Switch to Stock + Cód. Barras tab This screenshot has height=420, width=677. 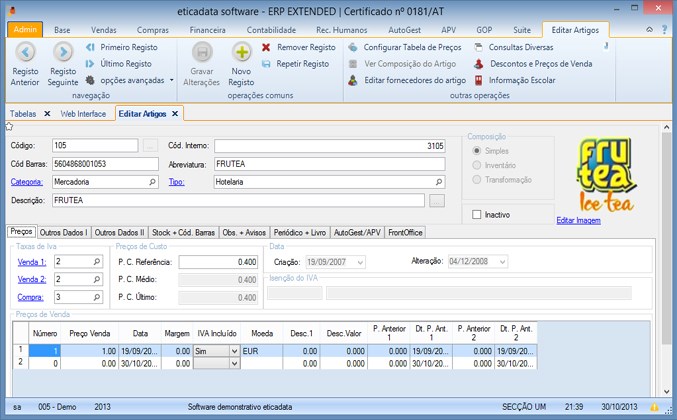click(x=184, y=232)
